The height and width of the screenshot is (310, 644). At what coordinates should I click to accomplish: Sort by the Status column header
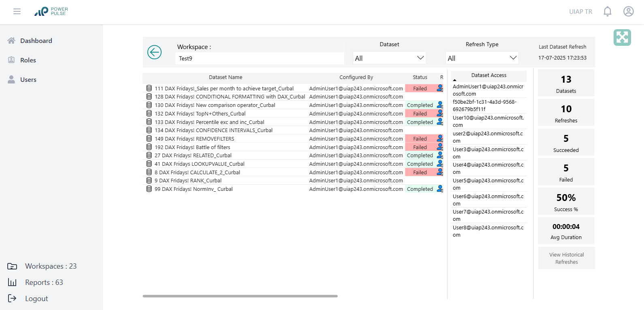tap(420, 77)
